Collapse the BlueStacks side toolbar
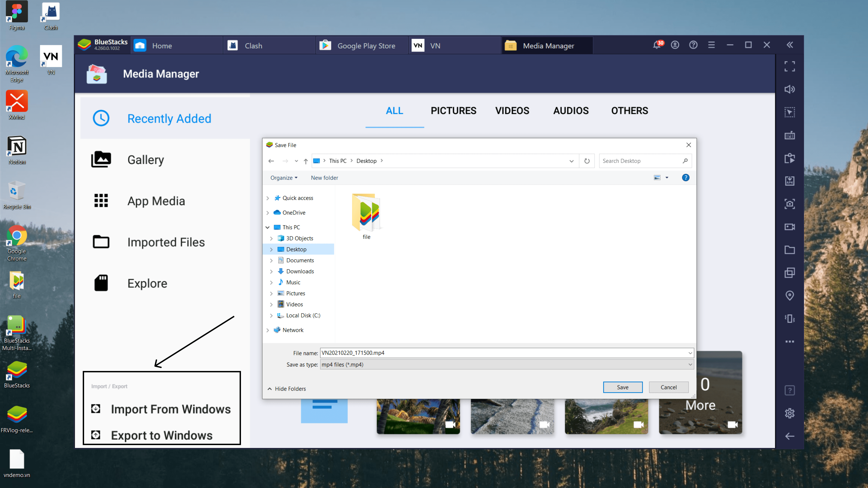The height and width of the screenshot is (488, 868). 790,45
